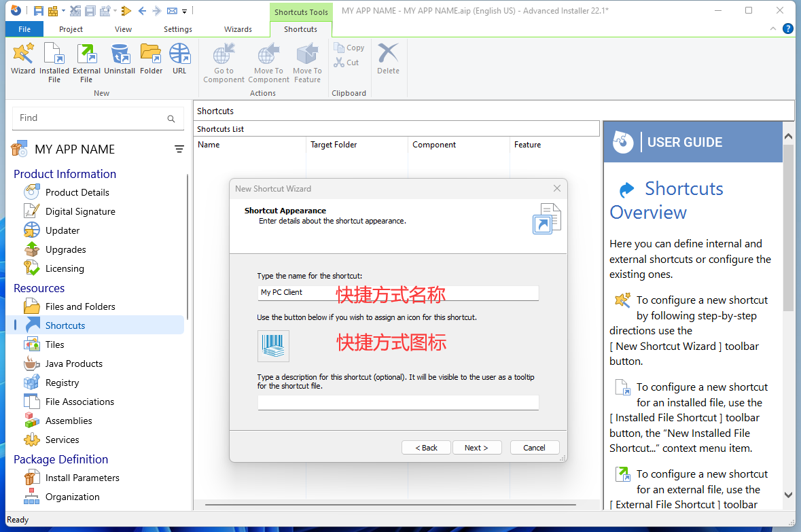Click the Build icon in quick access toolbar

coord(52,11)
